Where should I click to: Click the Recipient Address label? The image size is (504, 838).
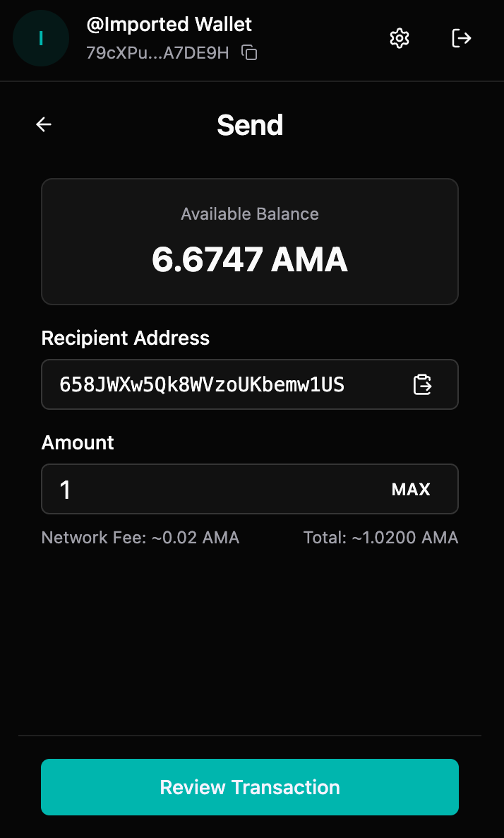[126, 338]
